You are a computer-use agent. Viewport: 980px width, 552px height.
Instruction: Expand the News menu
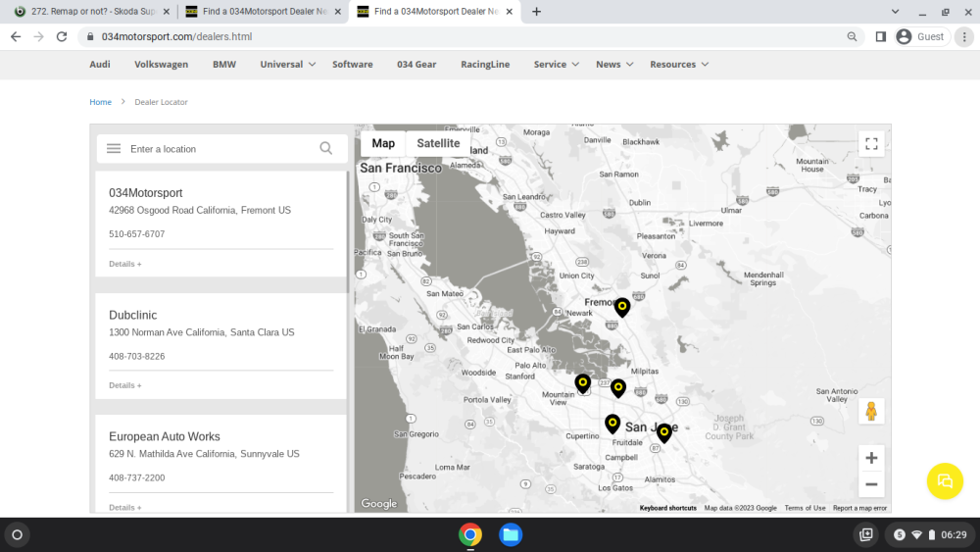pyautogui.click(x=614, y=65)
